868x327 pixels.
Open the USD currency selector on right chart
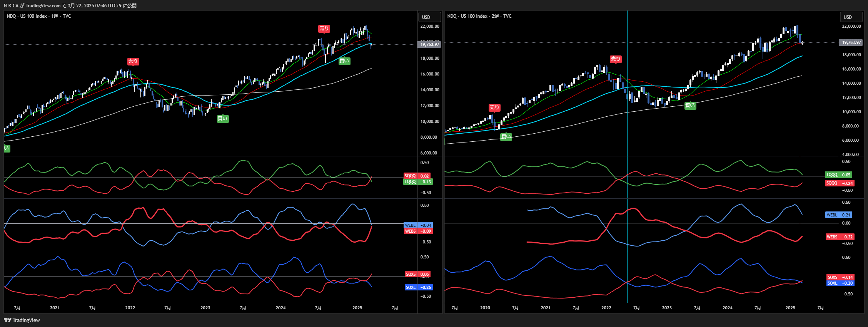pyautogui.click(x=851, y=17)
